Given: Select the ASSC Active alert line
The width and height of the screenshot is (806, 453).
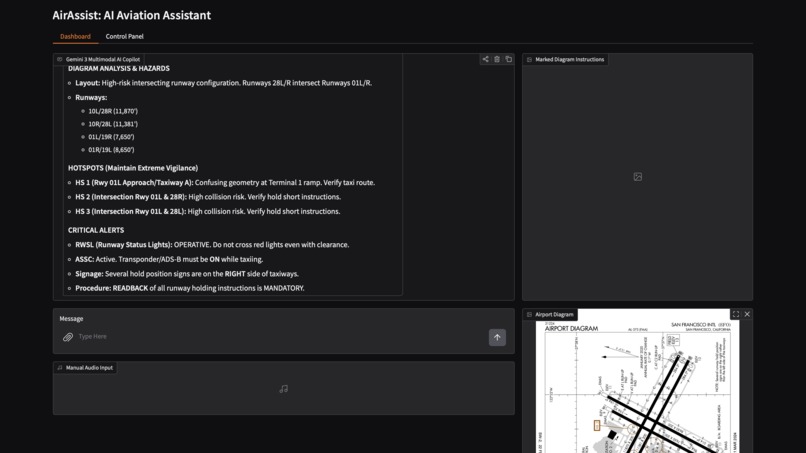Looking at the screenshot, I should click(x=169, y=259).
